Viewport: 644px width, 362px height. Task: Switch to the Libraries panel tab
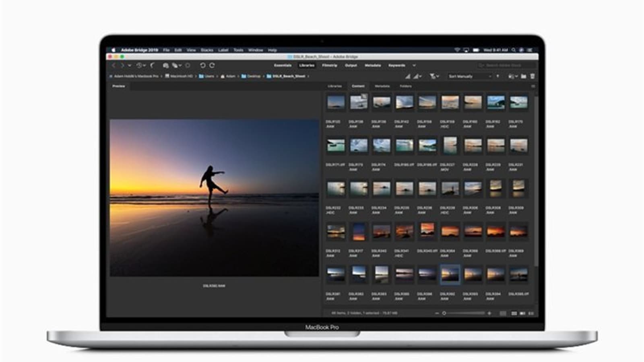[x=335, y=86]
